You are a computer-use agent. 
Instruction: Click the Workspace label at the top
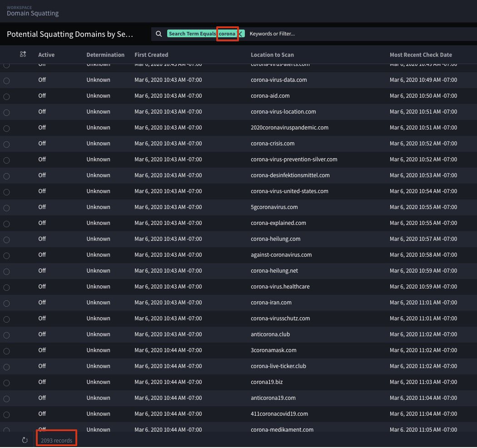(x=19, y=7)
